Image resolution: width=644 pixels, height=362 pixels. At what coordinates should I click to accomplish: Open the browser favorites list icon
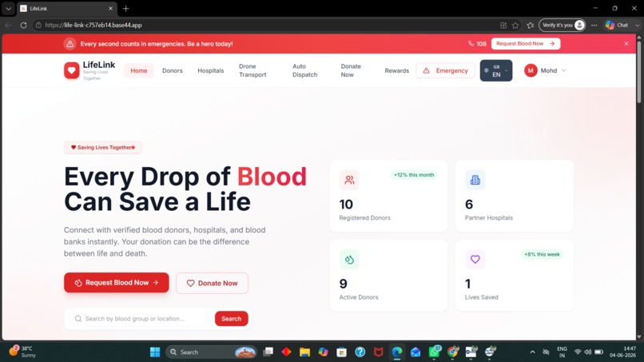(x=531, y=25)
